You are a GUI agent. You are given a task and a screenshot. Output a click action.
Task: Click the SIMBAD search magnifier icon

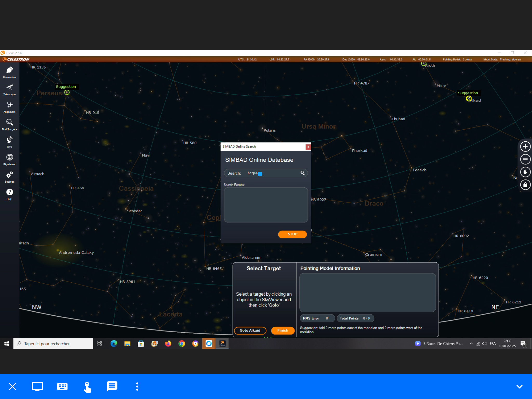[302, 173]
